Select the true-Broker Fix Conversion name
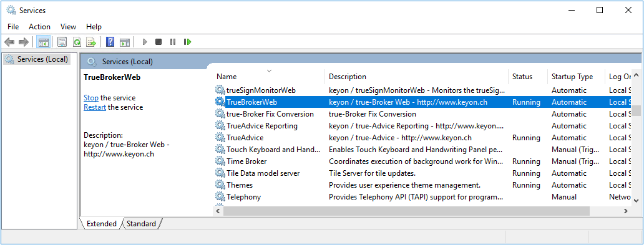 click(x=270, y=113)
